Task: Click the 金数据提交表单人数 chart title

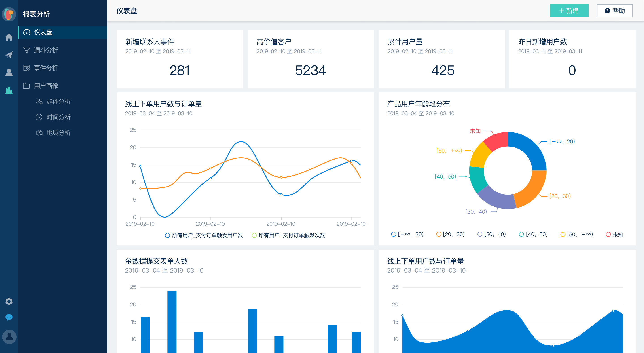Action: pos(157,261)
